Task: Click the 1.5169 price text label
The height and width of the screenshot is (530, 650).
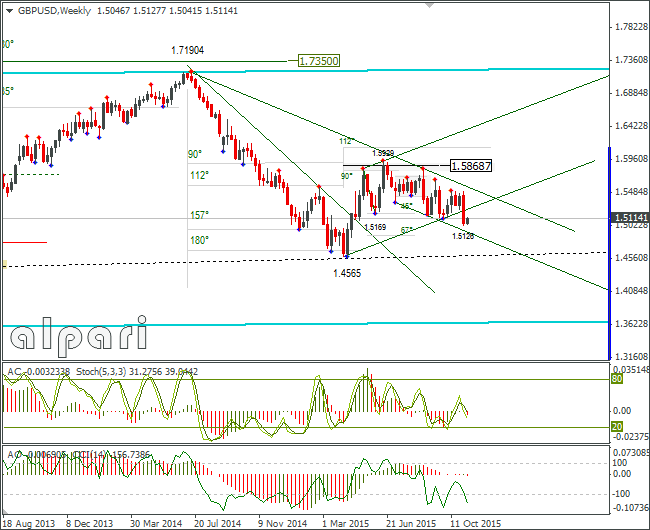Action: [375, 227]
